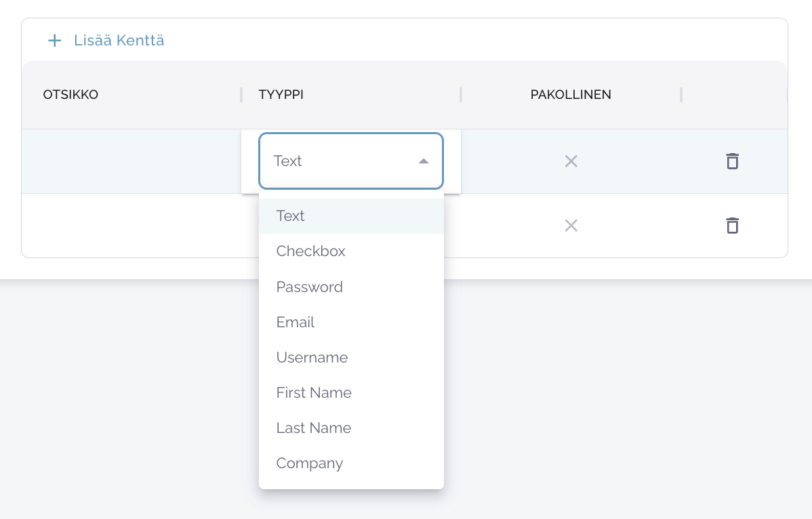Image resolution: width=812 pixels, height=519 pixels.
Task: Pick Last Name from the dropdown
Action: (x=314, y=428)
